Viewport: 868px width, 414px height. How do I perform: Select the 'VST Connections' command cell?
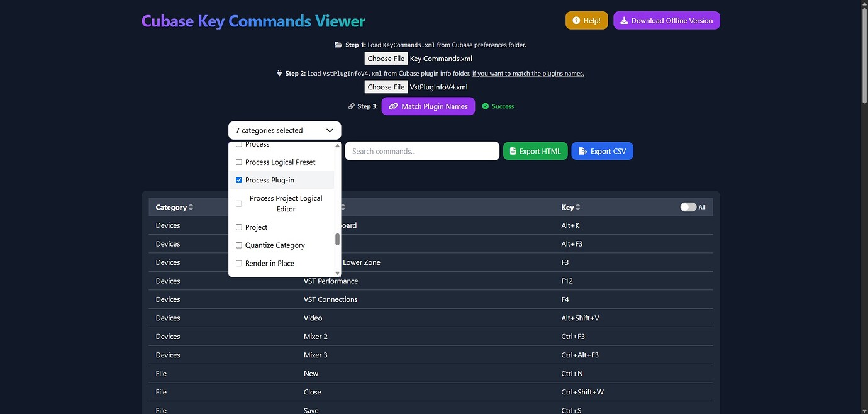tap(331, 299)
